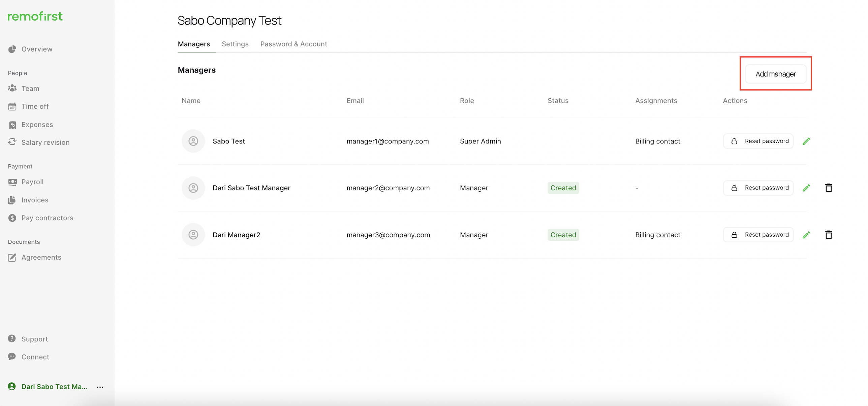
Task: Open Agreements in the sidebar
Action: coord(41,257)
